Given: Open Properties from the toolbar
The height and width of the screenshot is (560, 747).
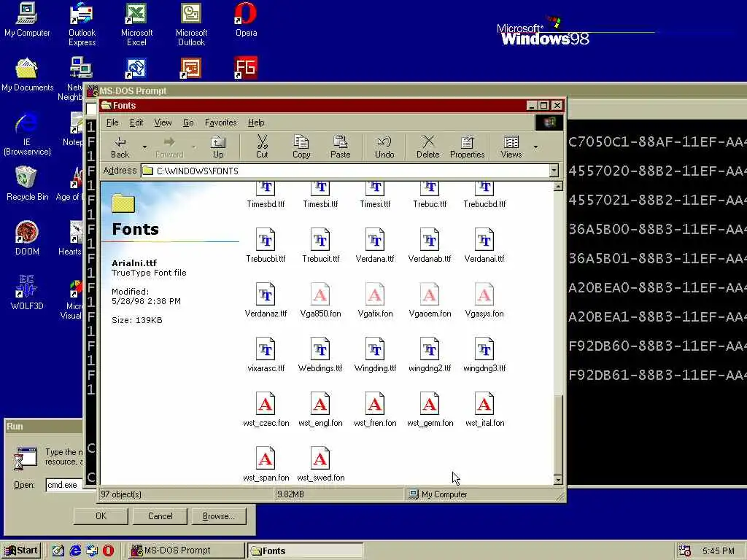Looking at the screenshot, I should [468, 147].
